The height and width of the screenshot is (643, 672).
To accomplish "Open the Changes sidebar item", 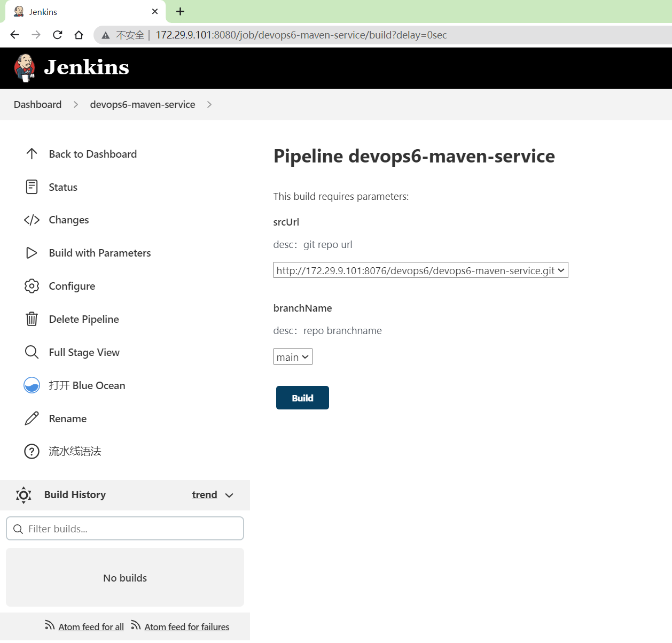I will point(69,220).
